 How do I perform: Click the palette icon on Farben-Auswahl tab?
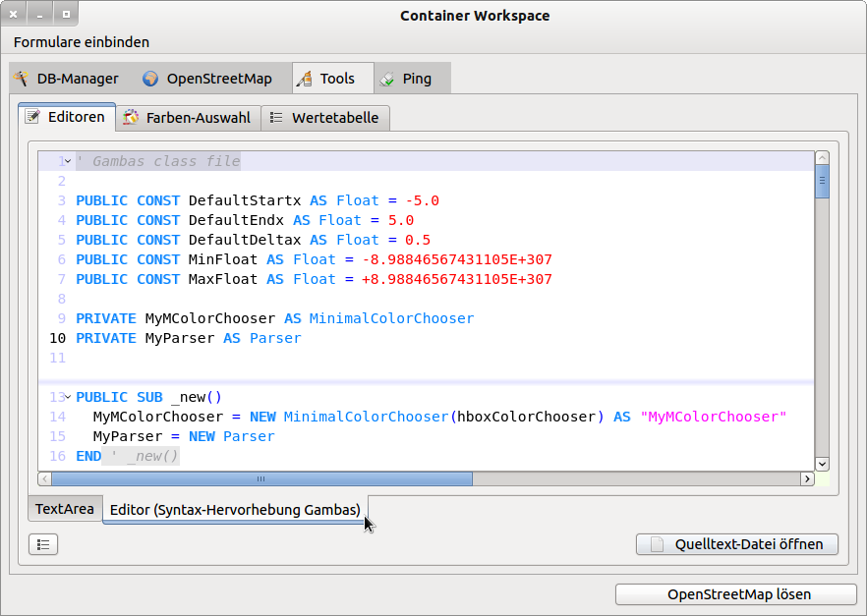[x=131, y=118]
